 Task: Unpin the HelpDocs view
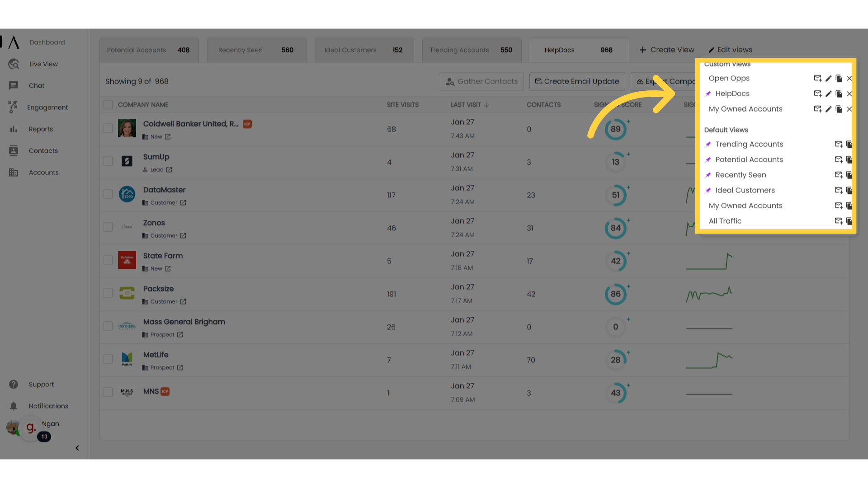[x=708, y=94]
